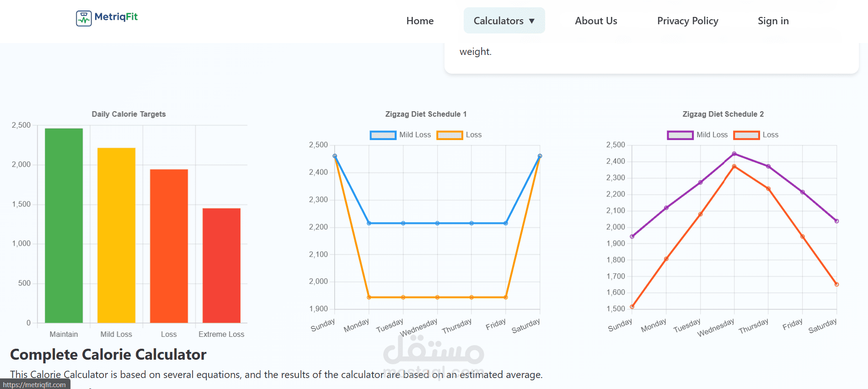Click the Wednesday peak point on the purple line
The width and height of the screenshot is (868, 389).
click(x=734, y=154)
